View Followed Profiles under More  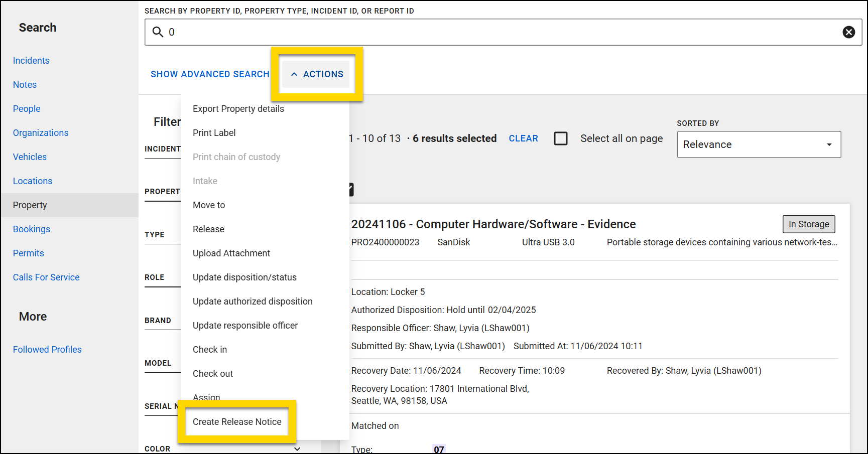47,349
